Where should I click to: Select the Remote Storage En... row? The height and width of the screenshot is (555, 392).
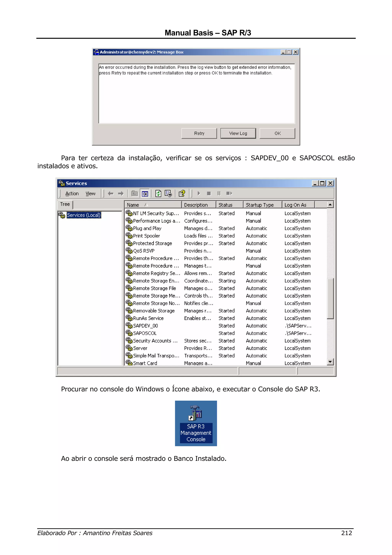pos(226,281)
